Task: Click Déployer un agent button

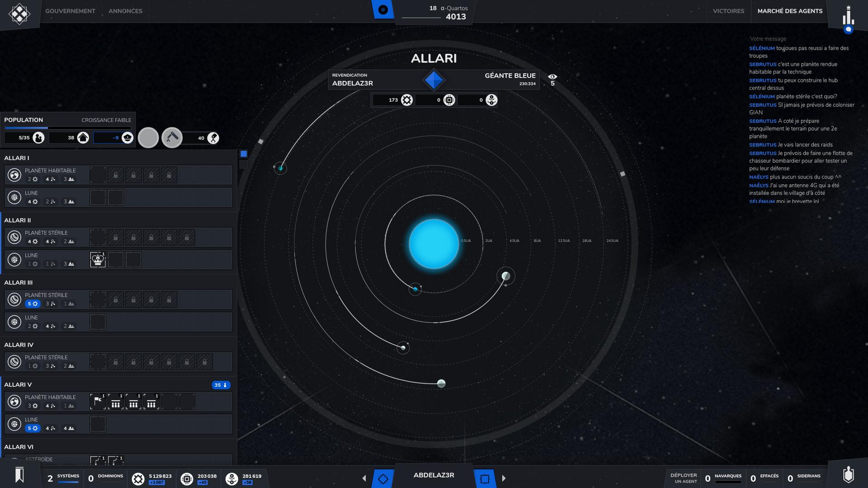Action: 683,478
